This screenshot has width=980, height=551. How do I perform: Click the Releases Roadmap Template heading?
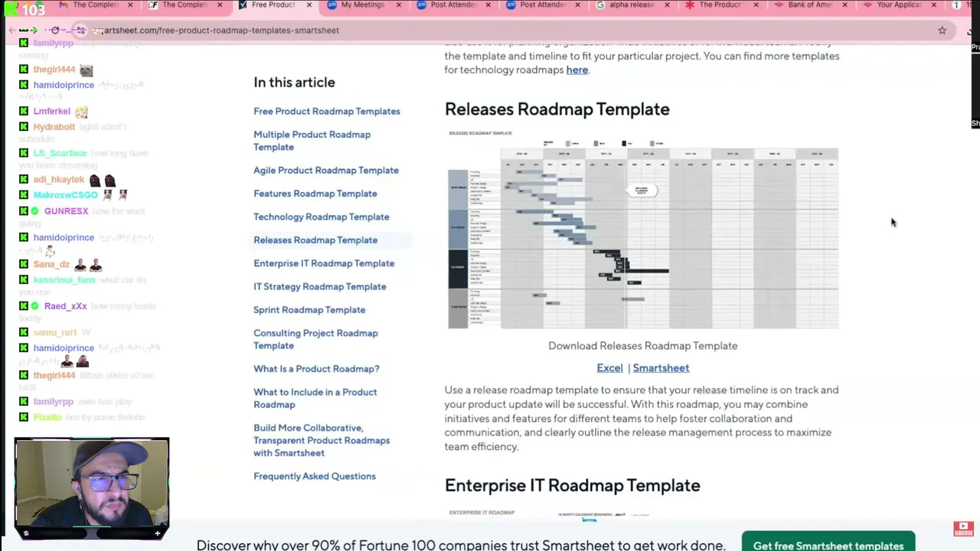[x=557, y=109]
